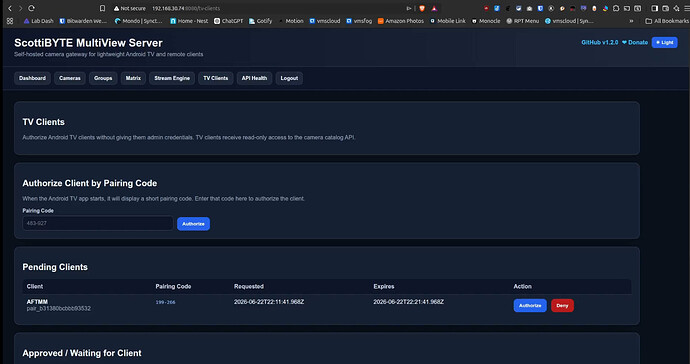Go to the Stream Engine tab

pos(172,78)
